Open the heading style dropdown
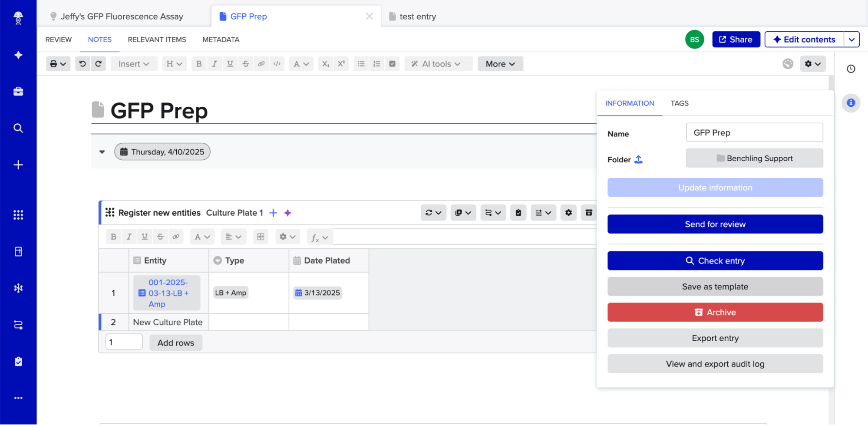The image size is (868, 425). pos(174,64)
